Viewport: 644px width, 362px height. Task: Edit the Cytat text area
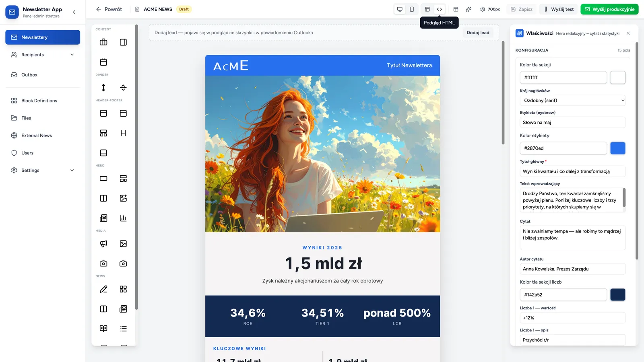[572, 238]
